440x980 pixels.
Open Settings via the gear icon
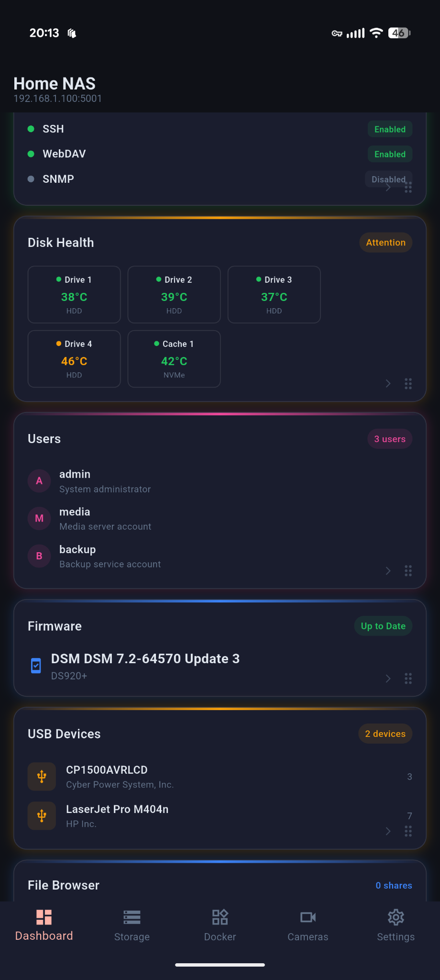(396, 917)
